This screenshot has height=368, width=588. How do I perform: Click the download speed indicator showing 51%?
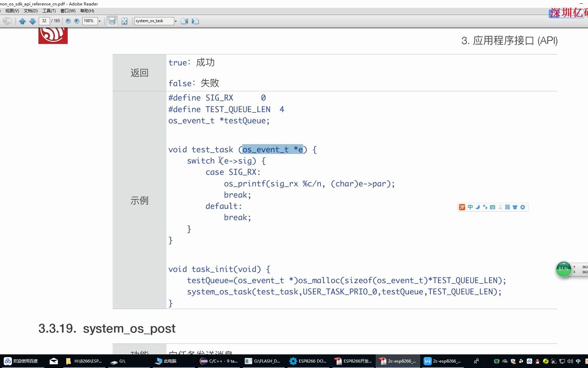563,269
